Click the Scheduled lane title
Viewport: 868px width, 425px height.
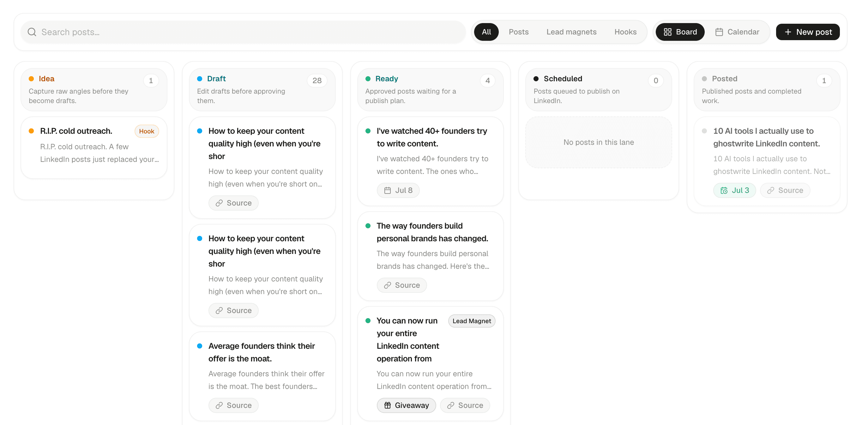point(563,79)
